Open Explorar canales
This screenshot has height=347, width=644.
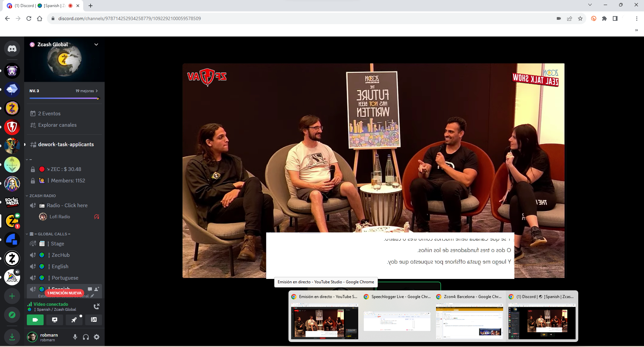tap(64, 125)
